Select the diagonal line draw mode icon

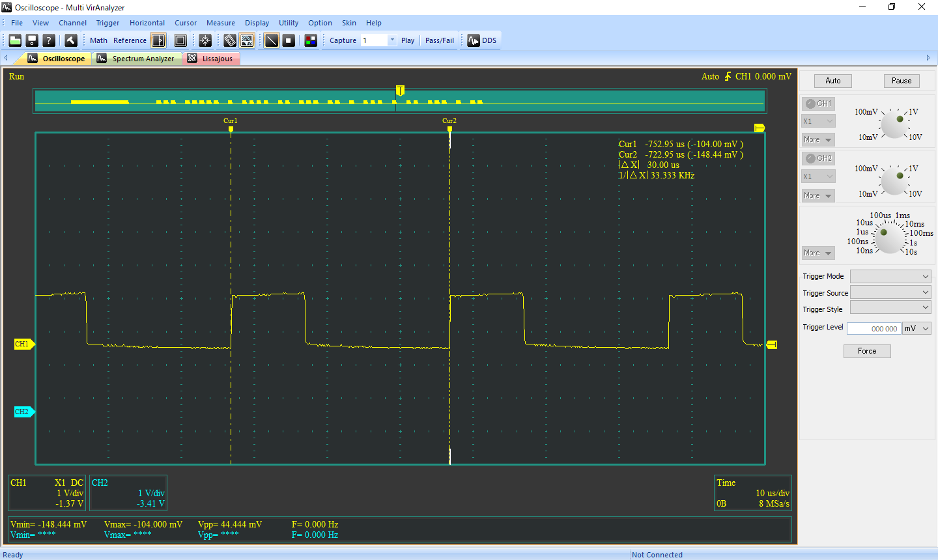[272, 40]
